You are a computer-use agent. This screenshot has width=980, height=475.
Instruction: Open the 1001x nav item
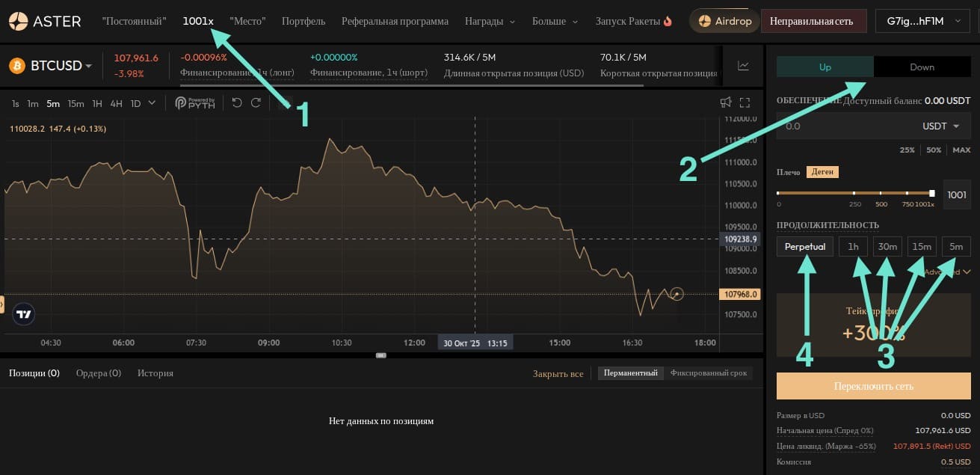click(x=198, y=22)
